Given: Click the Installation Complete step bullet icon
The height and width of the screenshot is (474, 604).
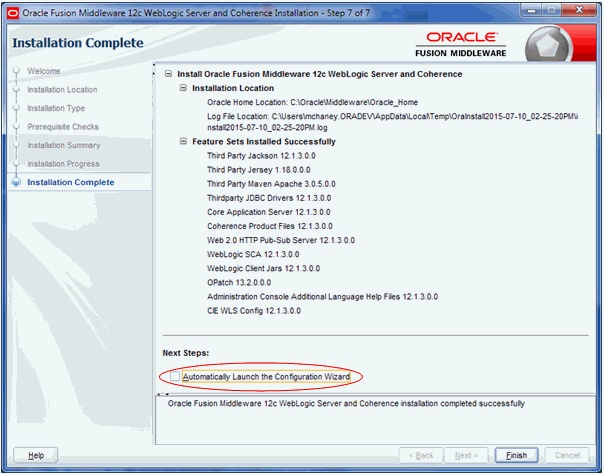Looking at the screenshot, I should [x=16, y=182].
